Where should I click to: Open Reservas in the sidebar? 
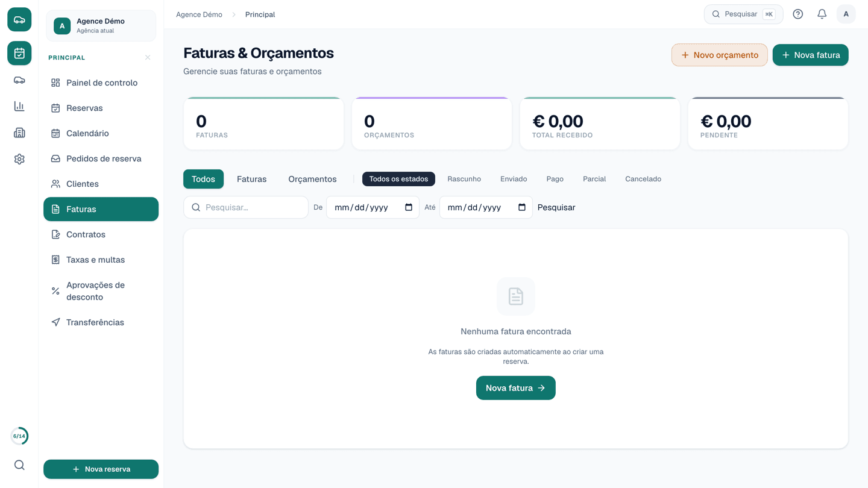pos(101,108)
